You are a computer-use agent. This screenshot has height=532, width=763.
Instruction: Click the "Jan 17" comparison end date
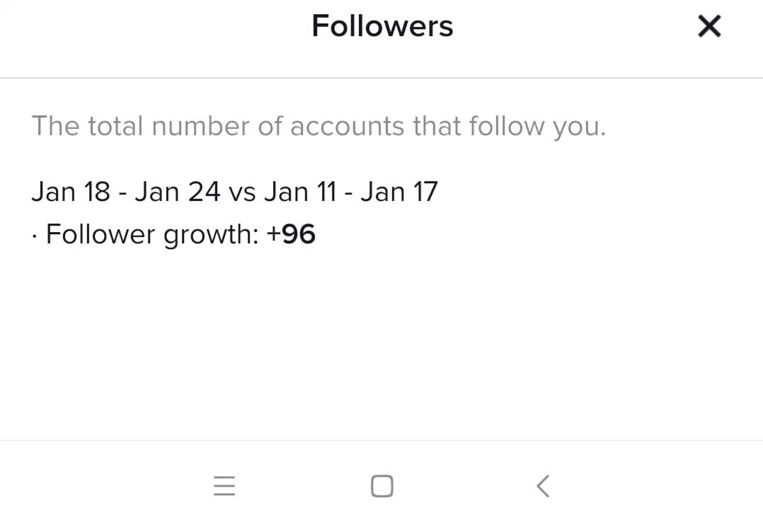point(399,191)
